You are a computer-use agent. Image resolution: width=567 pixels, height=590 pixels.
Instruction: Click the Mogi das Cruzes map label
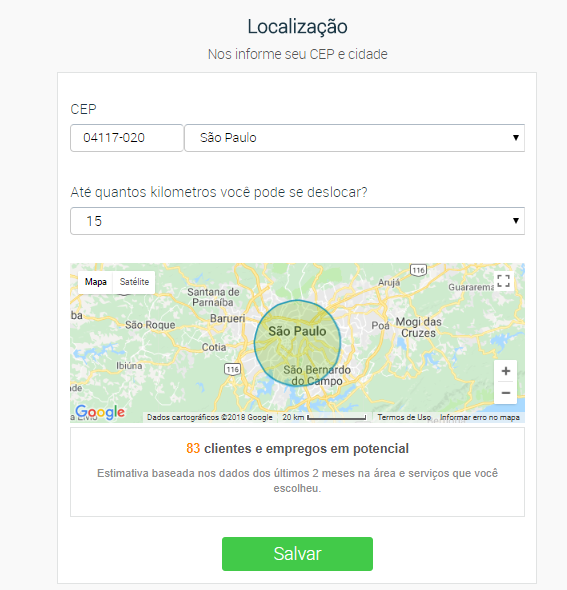click(418, 327)
